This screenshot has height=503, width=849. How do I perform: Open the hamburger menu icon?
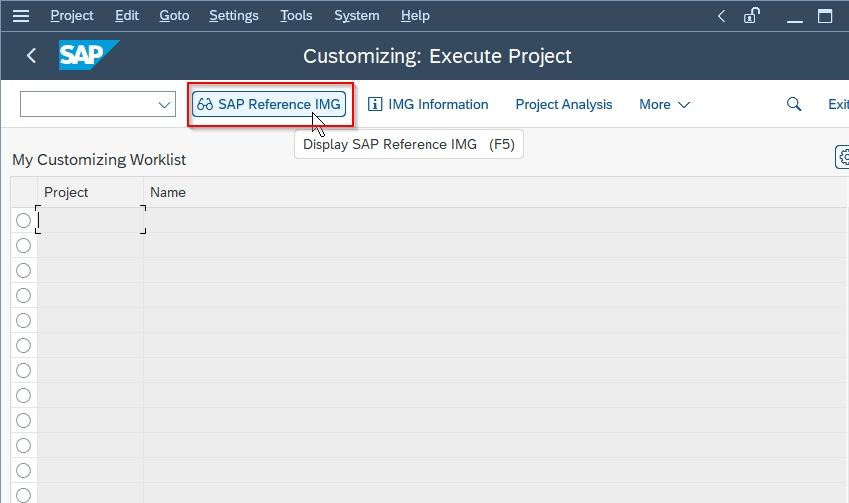(x=21, y=16)
